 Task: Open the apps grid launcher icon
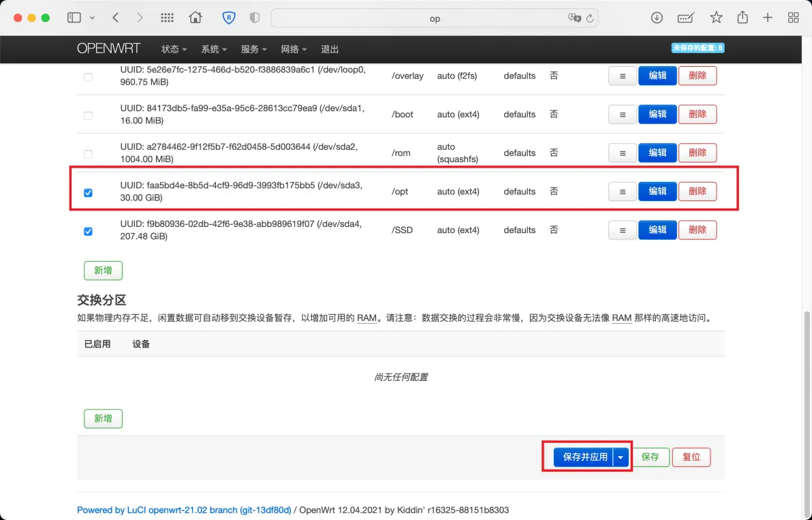(168, 18)
